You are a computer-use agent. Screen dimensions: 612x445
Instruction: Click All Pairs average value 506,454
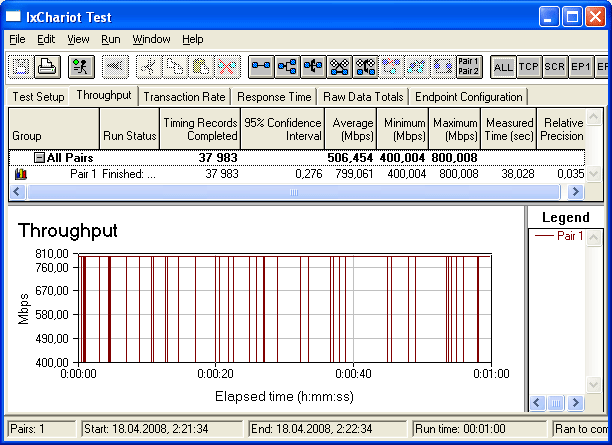pyautogui.click(x=350, y=158)
